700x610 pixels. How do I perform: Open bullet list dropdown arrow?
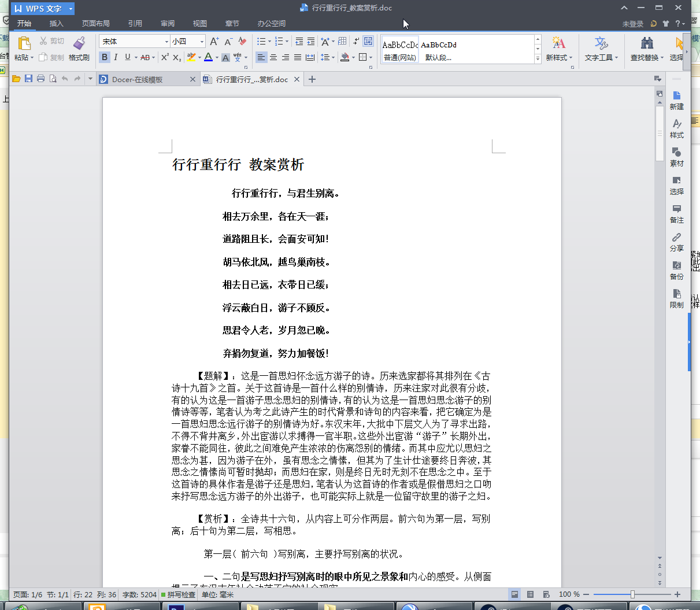point(269,41)
